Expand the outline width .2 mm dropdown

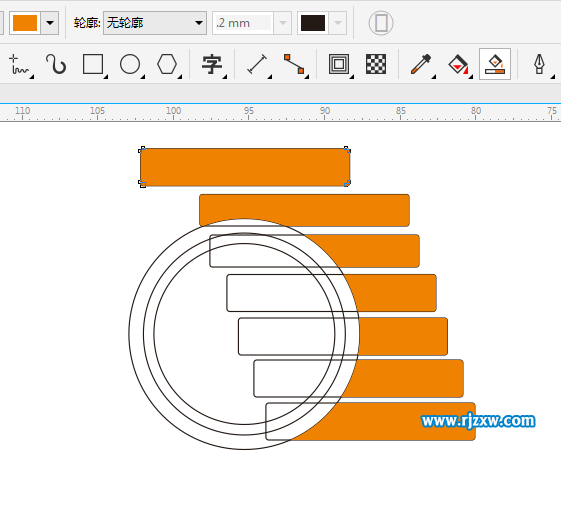pos(283,23)
